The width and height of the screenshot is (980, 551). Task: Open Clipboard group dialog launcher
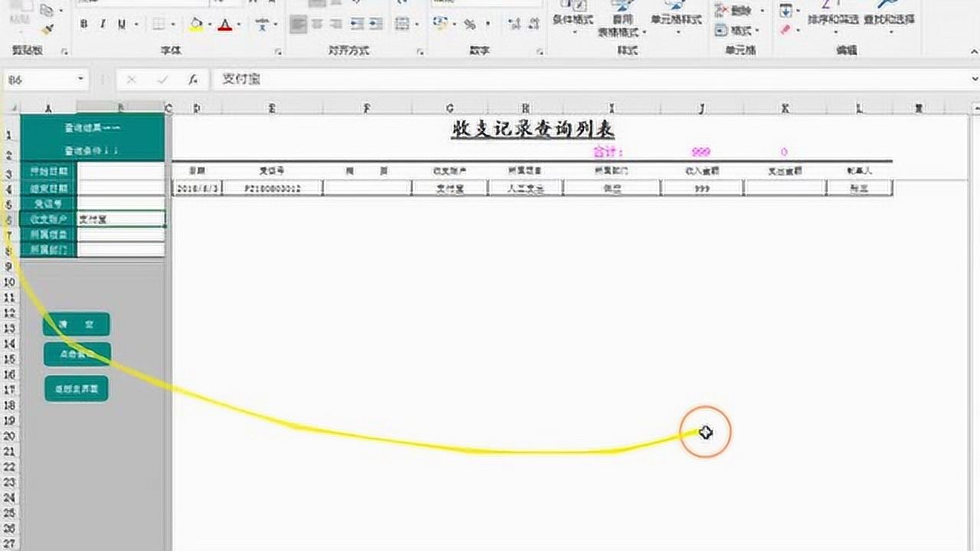point(64,51)
